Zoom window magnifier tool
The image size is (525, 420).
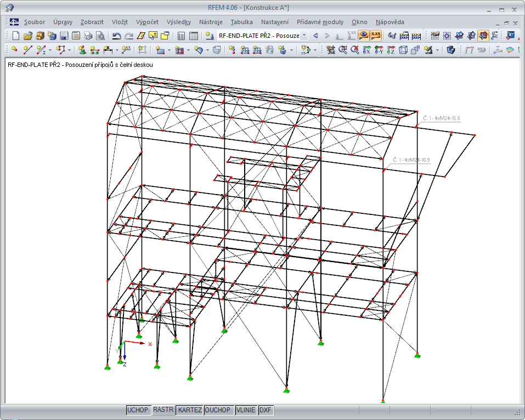342,50
